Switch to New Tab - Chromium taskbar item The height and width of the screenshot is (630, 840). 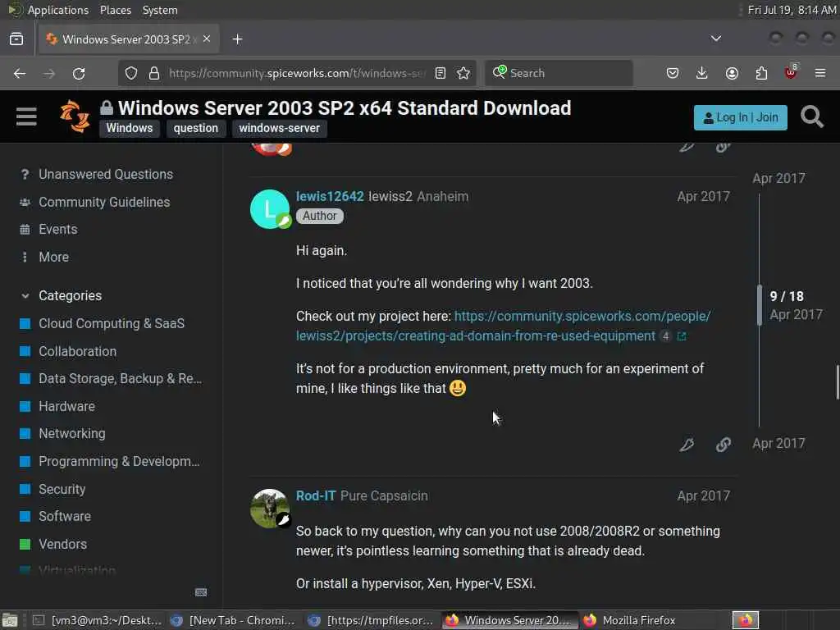(x=234, y=620)
